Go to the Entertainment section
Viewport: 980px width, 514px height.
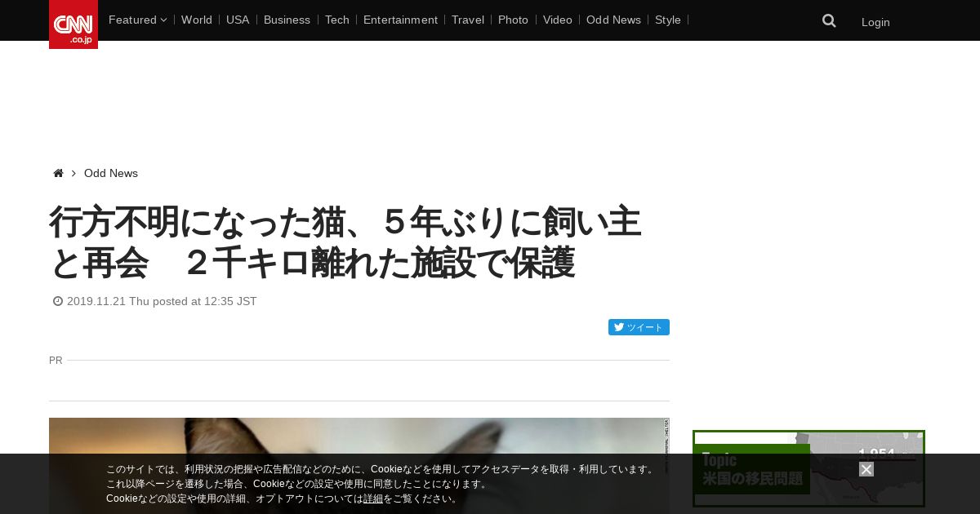tap(400, 20)
